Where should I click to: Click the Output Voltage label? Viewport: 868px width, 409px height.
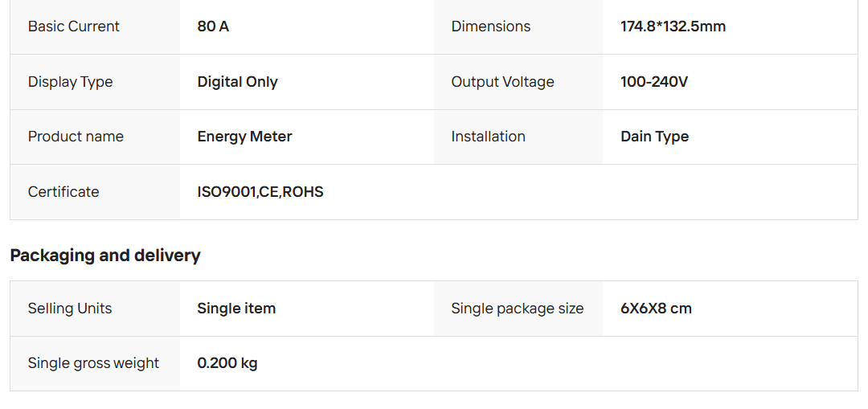coord(502,82)
